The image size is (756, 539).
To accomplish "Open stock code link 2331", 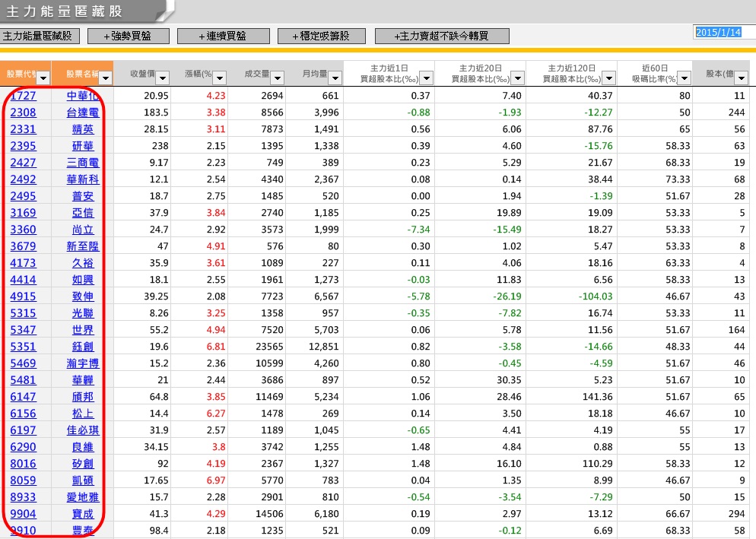I will point(23,129).
